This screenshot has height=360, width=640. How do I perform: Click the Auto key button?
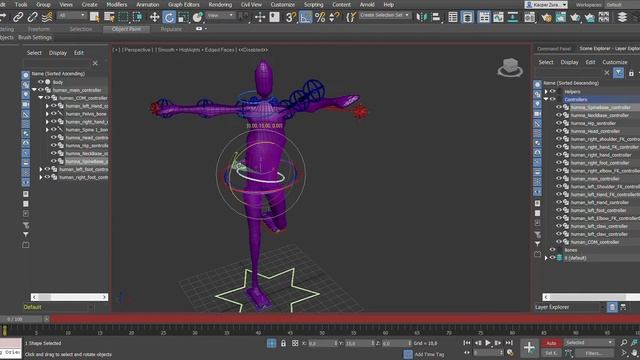click(x=551, y=343)
